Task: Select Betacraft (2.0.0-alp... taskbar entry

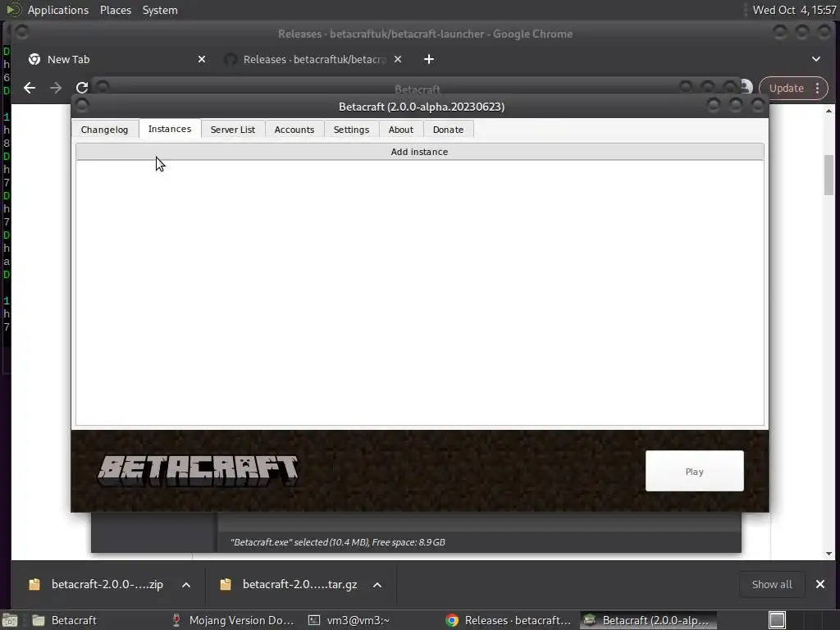Action: [x=648, y=620]
